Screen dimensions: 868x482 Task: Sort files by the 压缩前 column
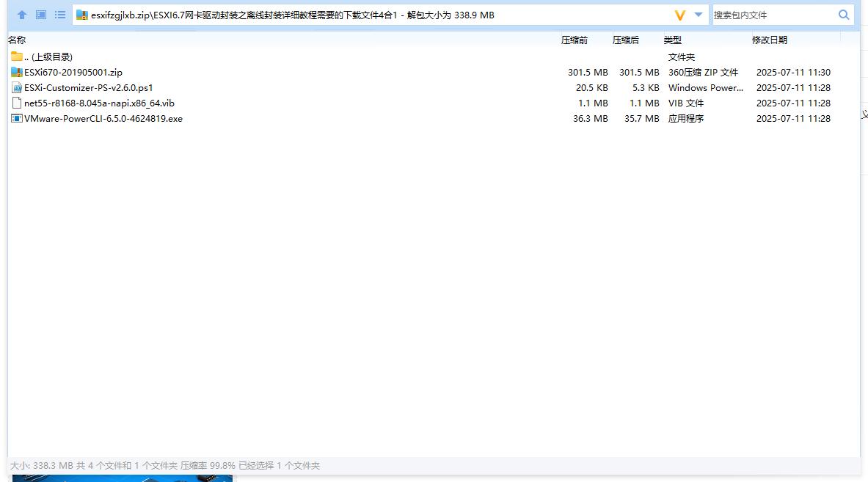coord(575,40)
